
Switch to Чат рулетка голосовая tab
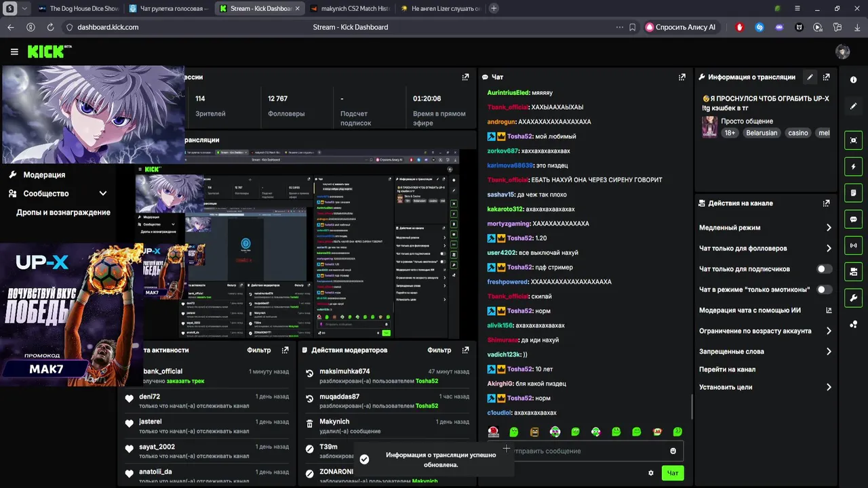pyautogui.click(x=169, y=9)
